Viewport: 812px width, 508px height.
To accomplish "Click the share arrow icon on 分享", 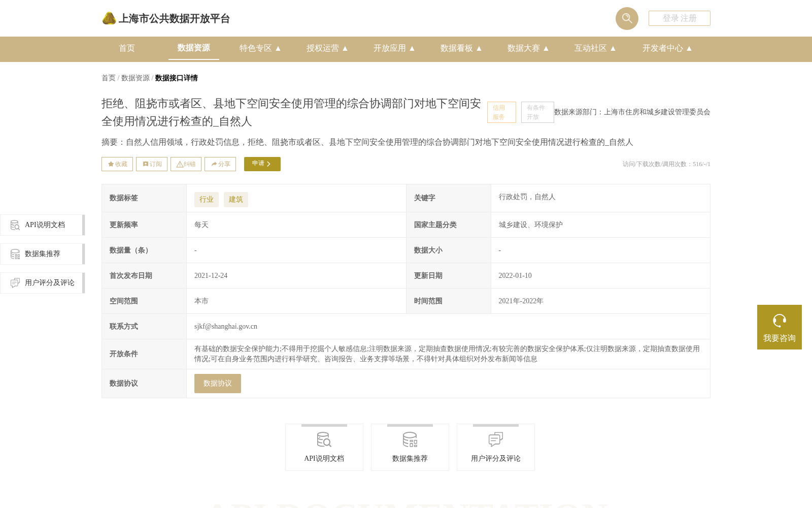I will [x=214, y=164].
